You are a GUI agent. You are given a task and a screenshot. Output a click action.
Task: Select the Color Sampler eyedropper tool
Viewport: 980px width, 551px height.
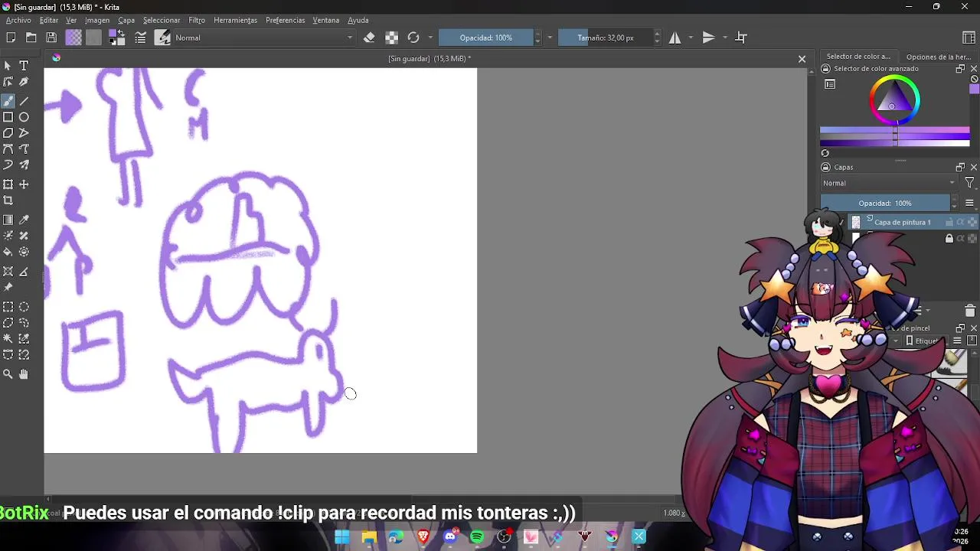tap(24, 220)
